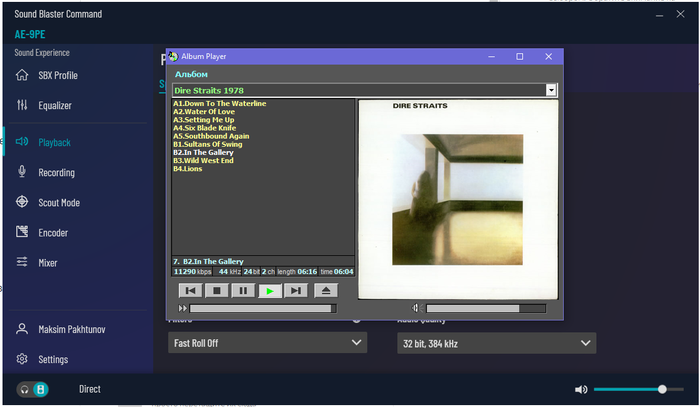Pause playback in Album Player

tap(243, 291)
